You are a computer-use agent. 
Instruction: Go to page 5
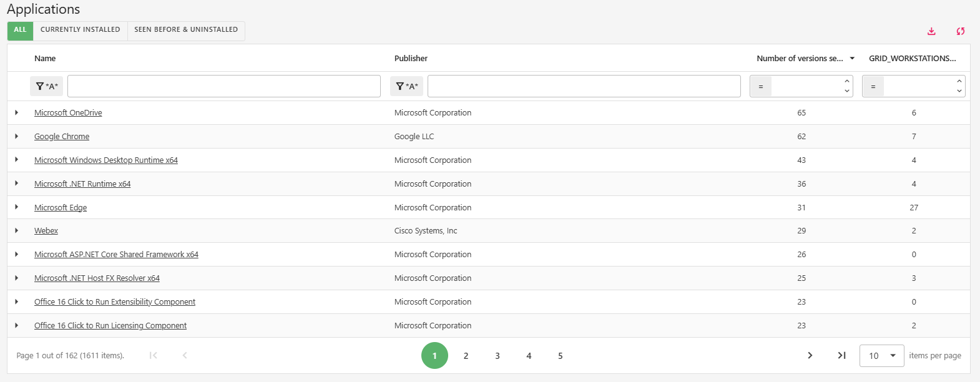pos(561,356)
